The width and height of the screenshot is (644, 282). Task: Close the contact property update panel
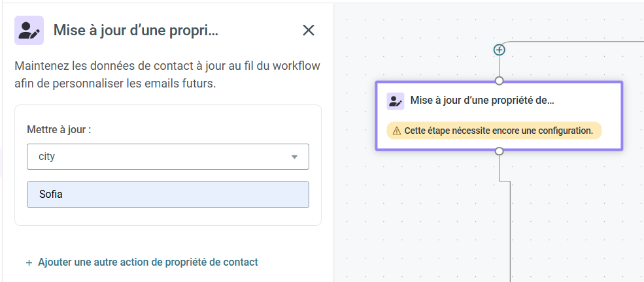pyautogui.click(x=308, y=30)
